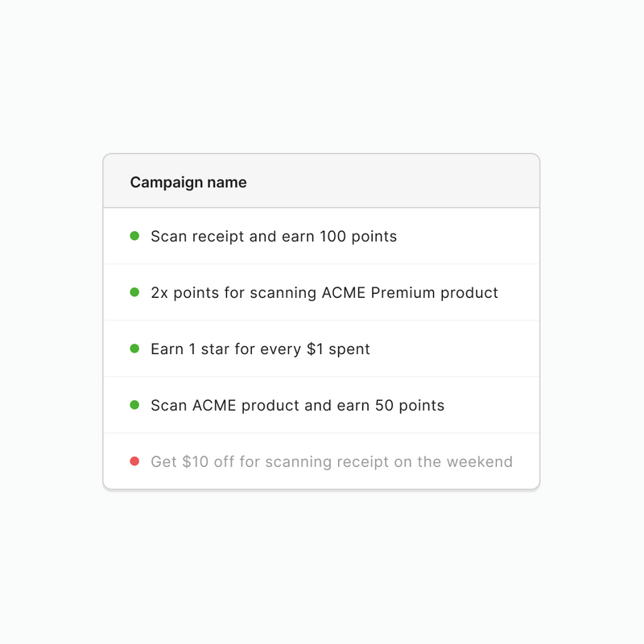Screen dimensions: 644x644
Task: Expand the 'Campaign name' section header
Action: 188,182
